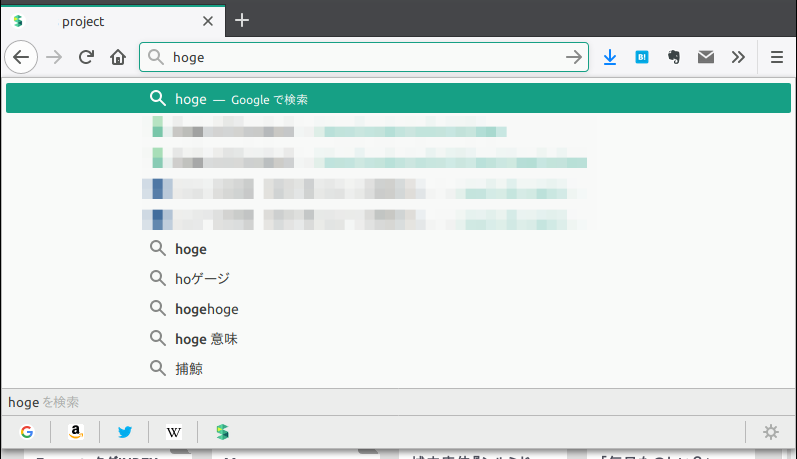Choose the 'hogehoge' search suggestion
This screenshot has height=459, width=797.
pos(398,309)
